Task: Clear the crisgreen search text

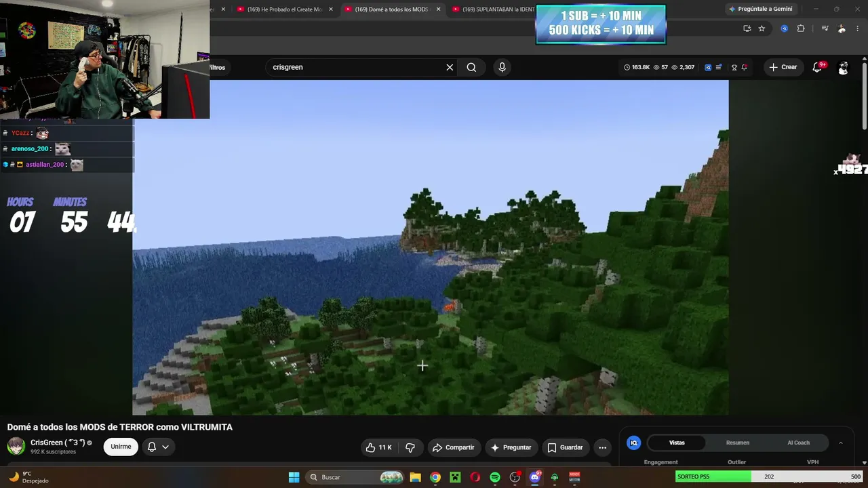Action: [450, 67]
